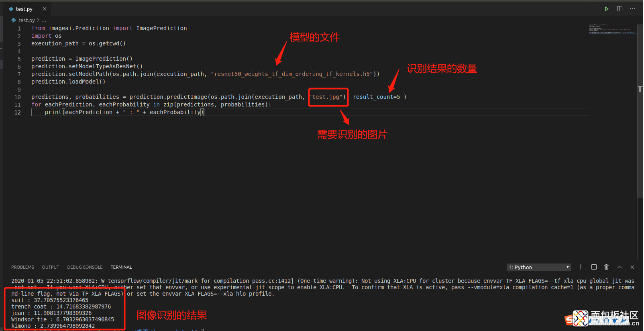The width and height of the screenshot is (644, 331).
Task: Switch to the OUTPUT panel tab
Action: pos(51,267)
